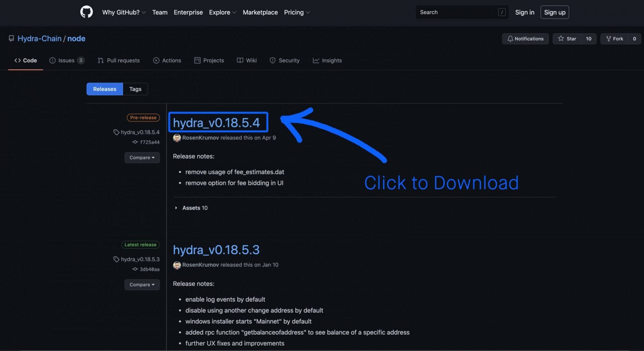Expand the Assets 10 section
This screenshot has height=351, width=644.
point(191,208)
